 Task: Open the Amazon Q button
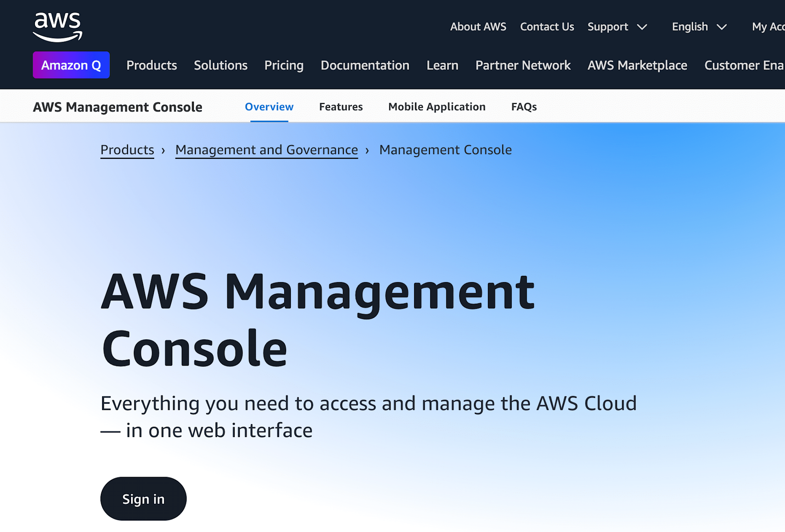[x=71, y=65]
